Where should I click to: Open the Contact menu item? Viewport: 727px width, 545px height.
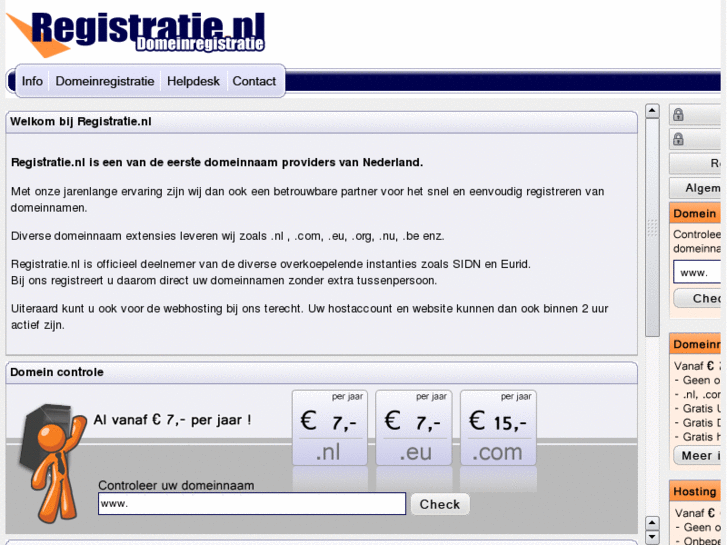[x=254, y=81]
